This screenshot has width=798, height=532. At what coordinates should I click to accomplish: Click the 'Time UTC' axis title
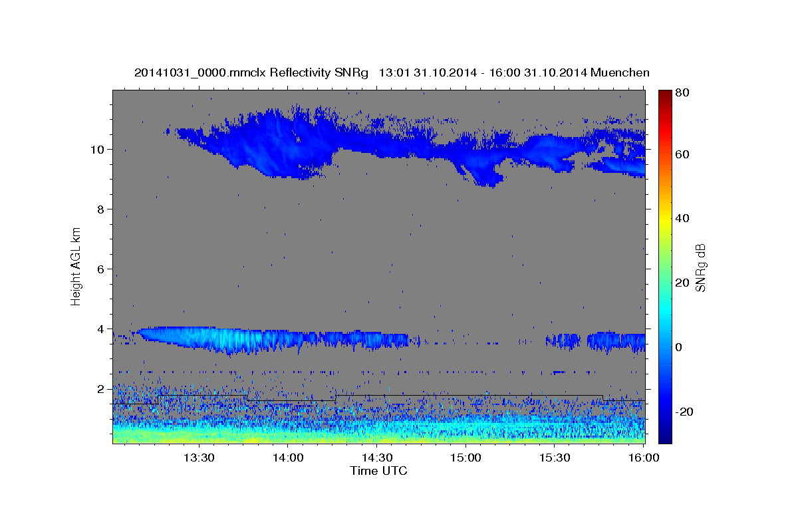378,471
